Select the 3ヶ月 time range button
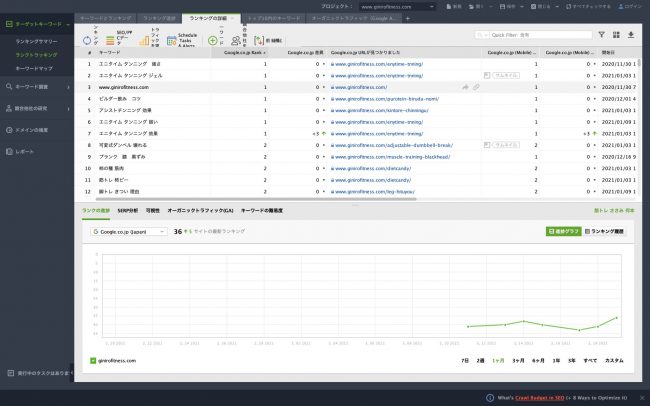 point(518,359)
